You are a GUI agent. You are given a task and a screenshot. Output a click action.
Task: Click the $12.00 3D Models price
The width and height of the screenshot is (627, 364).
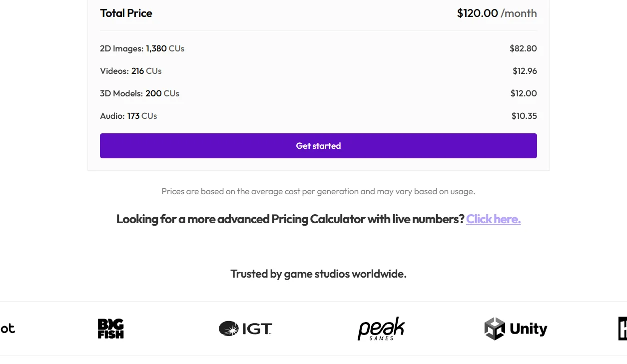pyautogui.click(x=524, y=93)
